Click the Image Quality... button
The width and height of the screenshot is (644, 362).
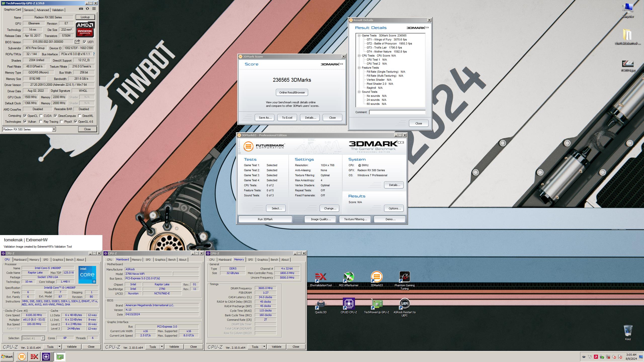(321, 219)
